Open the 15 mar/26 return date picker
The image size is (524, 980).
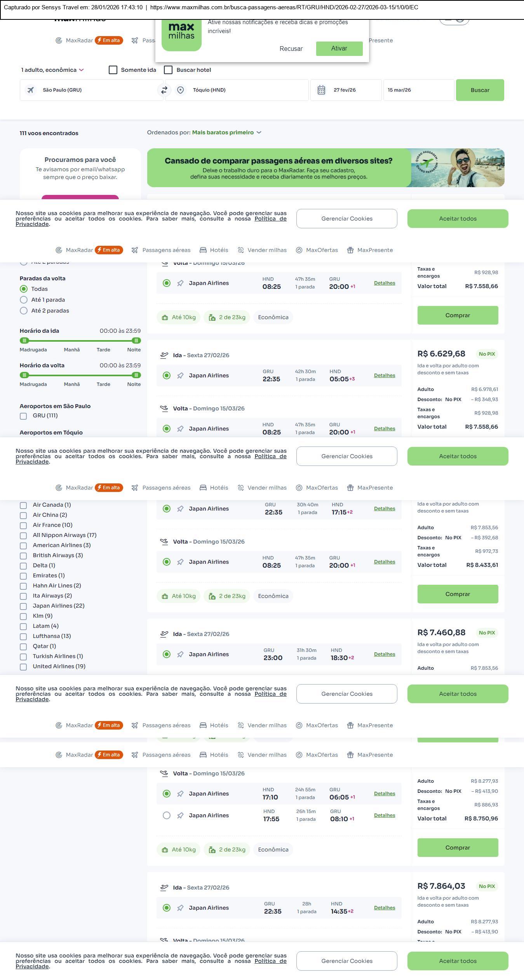point(418,90)
